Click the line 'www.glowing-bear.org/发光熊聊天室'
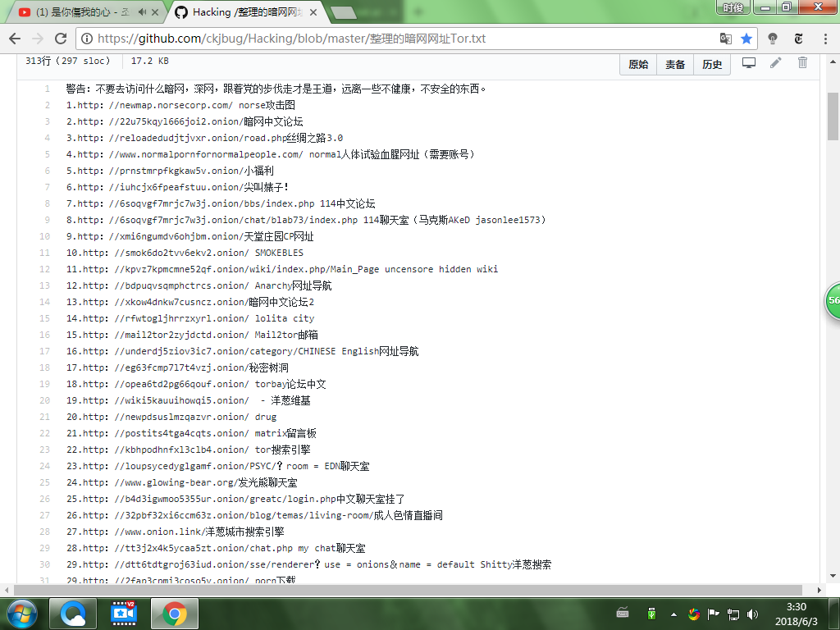This screenshot has height=630, width=840. click(181, 482)
